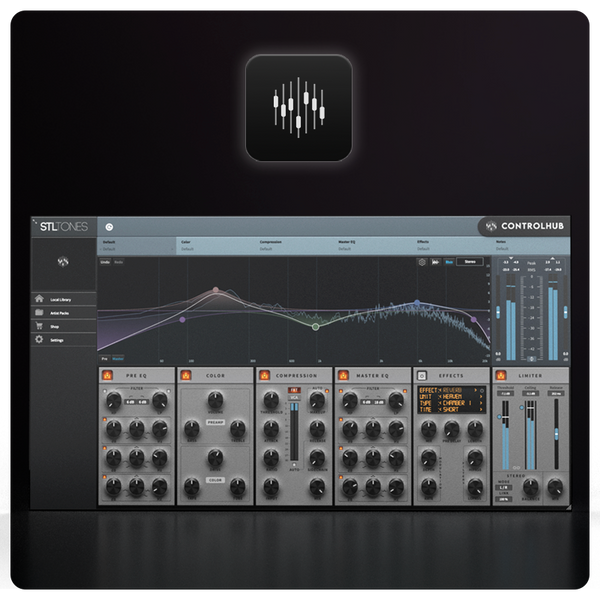Click the analyzer settings gear above EQ graph
Screen dimensions: 600x600
[422, 262]
